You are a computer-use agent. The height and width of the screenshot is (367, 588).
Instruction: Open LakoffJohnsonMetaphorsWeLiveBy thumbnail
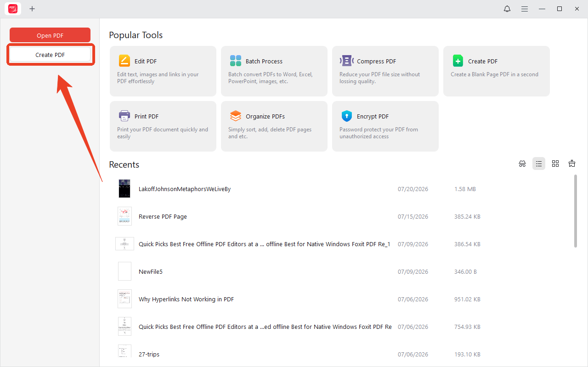124,189
